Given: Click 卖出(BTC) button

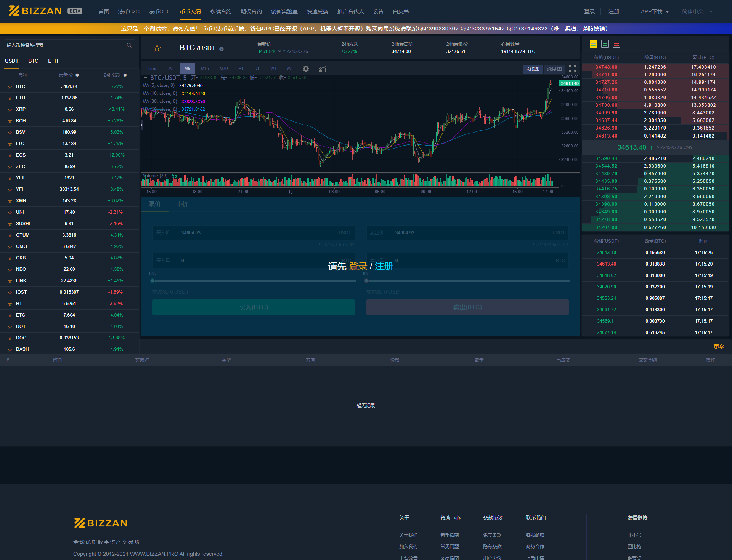Looking at the screenshot, I should pyautogui.click(x=467, y=307).
